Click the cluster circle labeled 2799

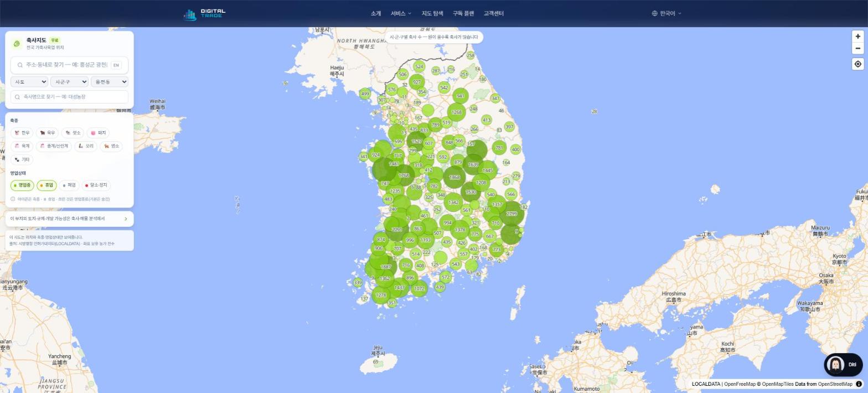511,214
